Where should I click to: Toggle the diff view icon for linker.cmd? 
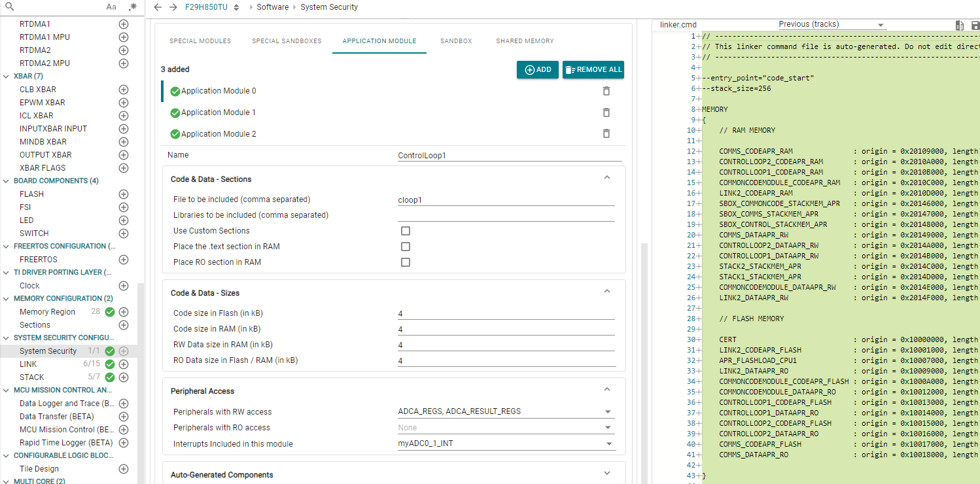point(959,26)
